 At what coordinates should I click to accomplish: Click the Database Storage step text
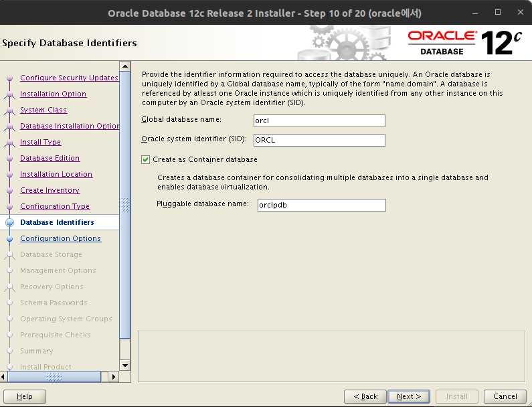click(x=51, y=254)
